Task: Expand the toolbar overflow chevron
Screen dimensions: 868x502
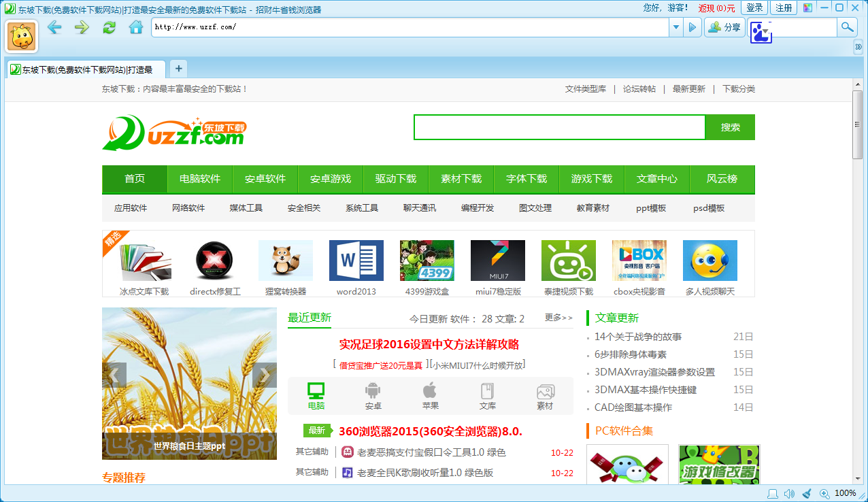Action: 858,46
